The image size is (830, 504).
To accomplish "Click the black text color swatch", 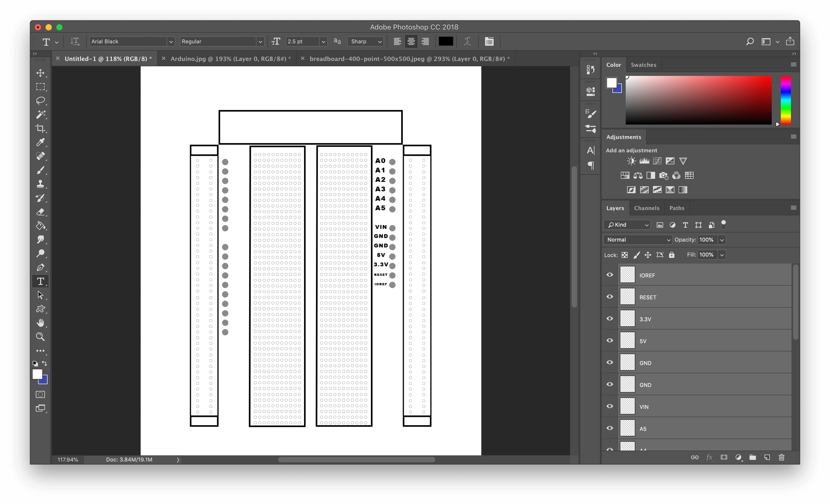I will (x=446, y=41).
